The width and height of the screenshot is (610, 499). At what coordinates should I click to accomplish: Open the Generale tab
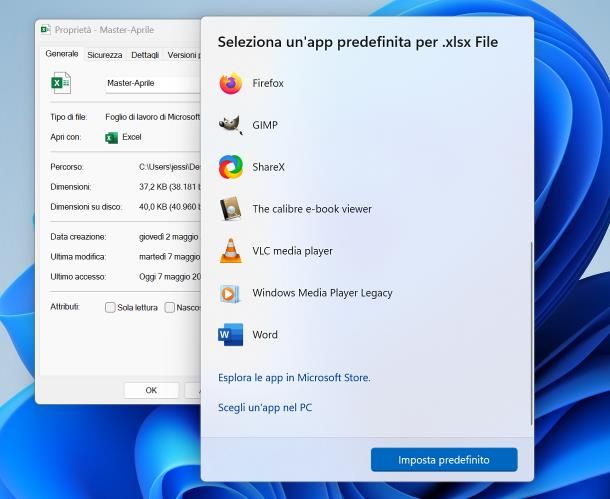point(61,54)
